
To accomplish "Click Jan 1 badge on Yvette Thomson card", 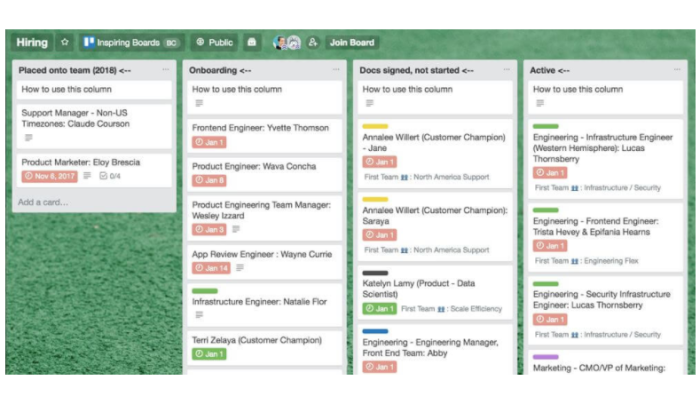I will point(209,142).
